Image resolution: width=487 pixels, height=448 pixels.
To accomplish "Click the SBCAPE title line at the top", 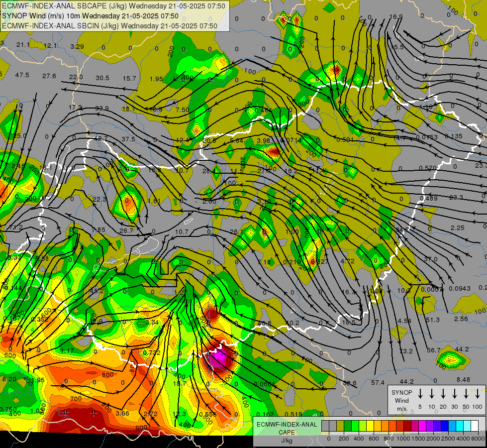I will pos(113,6).
